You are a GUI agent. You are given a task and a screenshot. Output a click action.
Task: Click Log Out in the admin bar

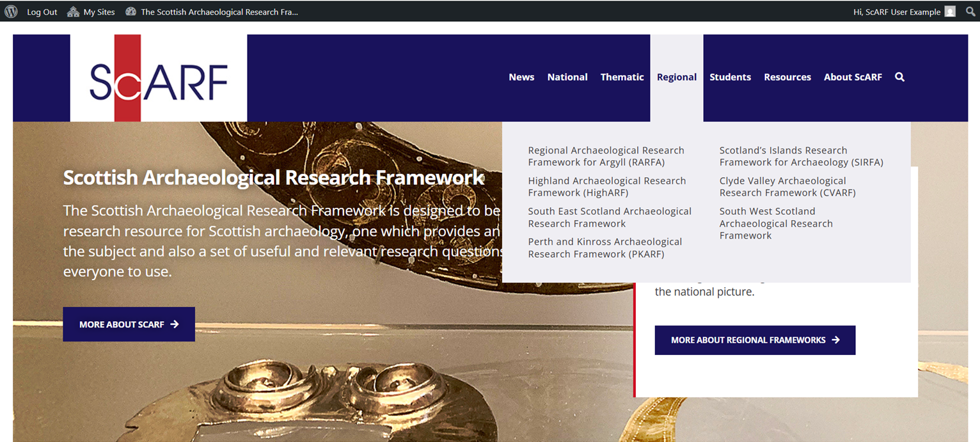click(42, 11)
